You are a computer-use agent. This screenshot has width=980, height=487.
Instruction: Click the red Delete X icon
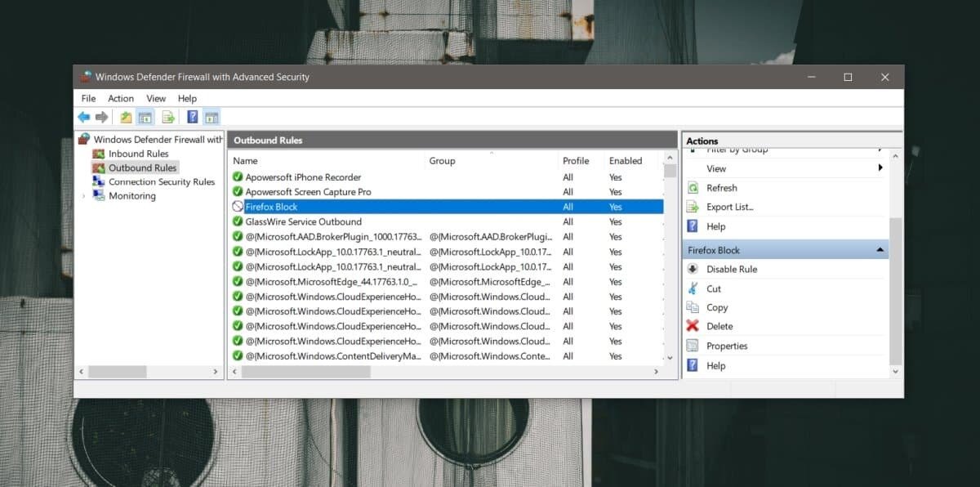point(693,326)
